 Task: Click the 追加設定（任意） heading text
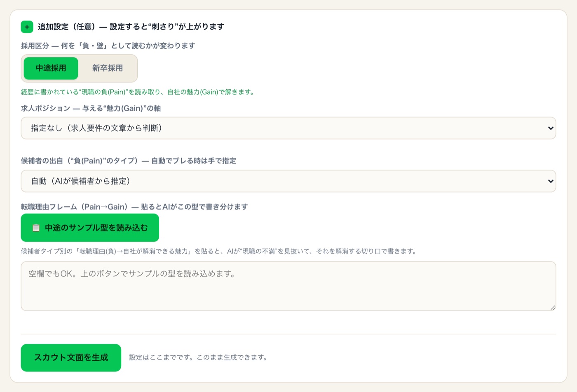(131, 27)
